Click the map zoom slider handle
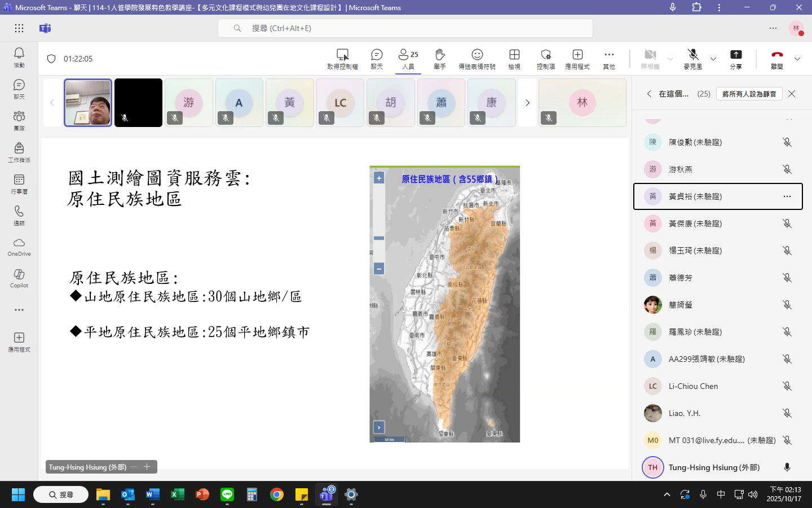Screen dimensions: 812x508 (379, 238)
